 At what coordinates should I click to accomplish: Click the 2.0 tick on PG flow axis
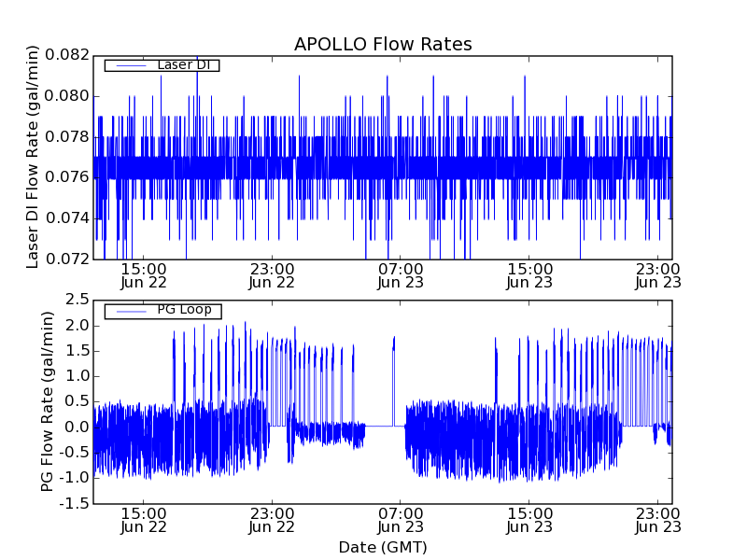[78, 326]
